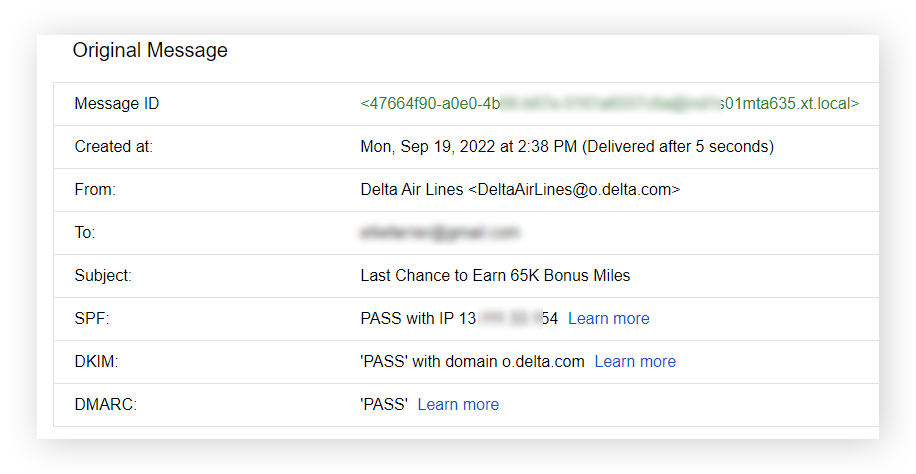Select the DMARC: row label

click(x=104, y=405)
